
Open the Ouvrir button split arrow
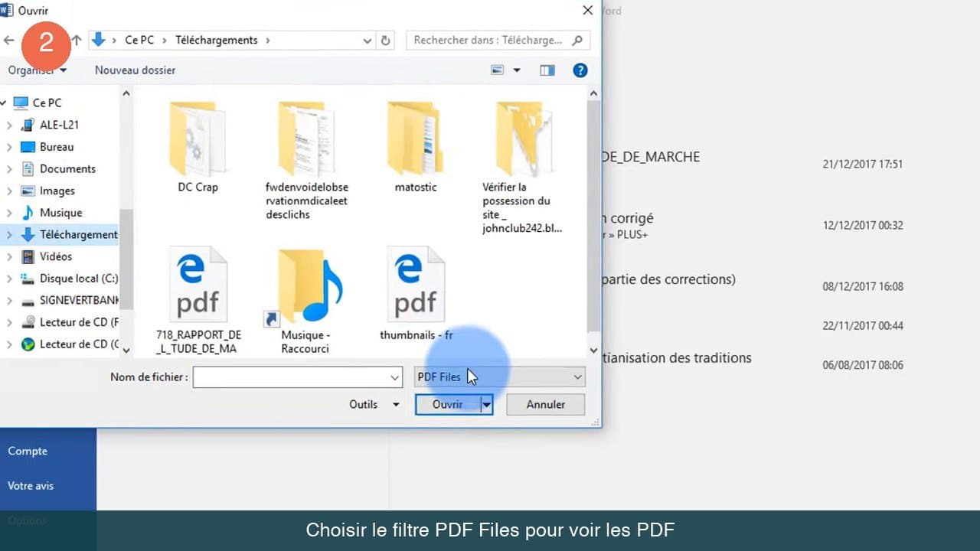(486, 405)
